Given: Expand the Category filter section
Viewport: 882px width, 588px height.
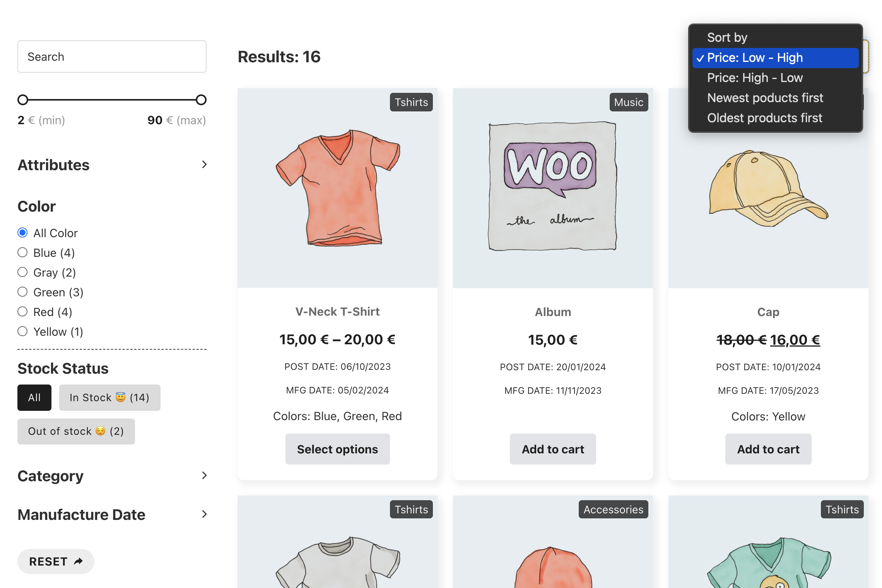Looking at the screenshot, I should coord(204,475).
